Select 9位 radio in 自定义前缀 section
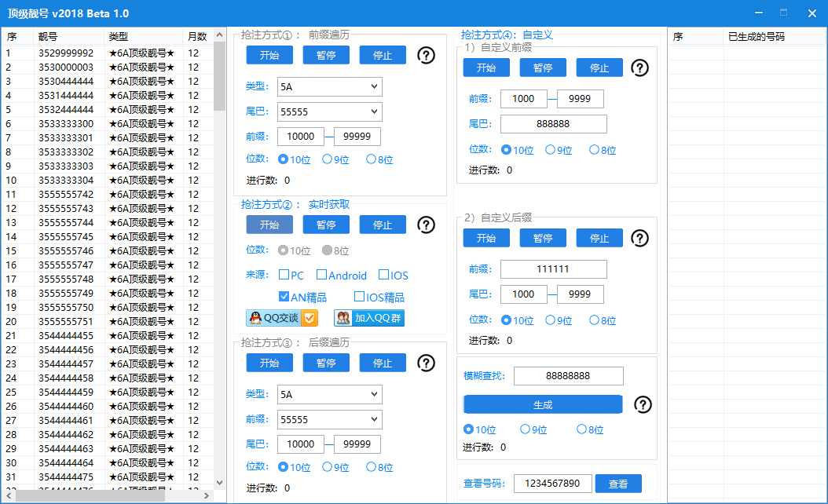Screen dimensions: 828x504 click(x=549, y=149)
